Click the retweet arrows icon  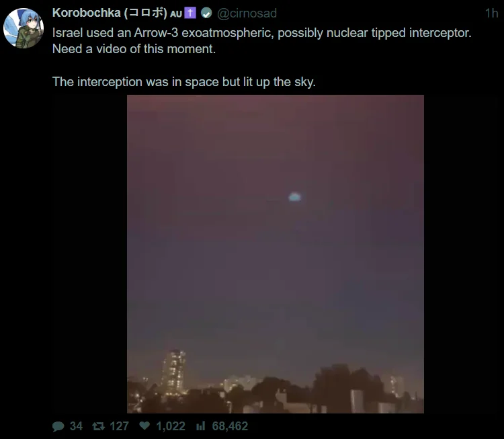pyautogui.click(x=98, y=426)
